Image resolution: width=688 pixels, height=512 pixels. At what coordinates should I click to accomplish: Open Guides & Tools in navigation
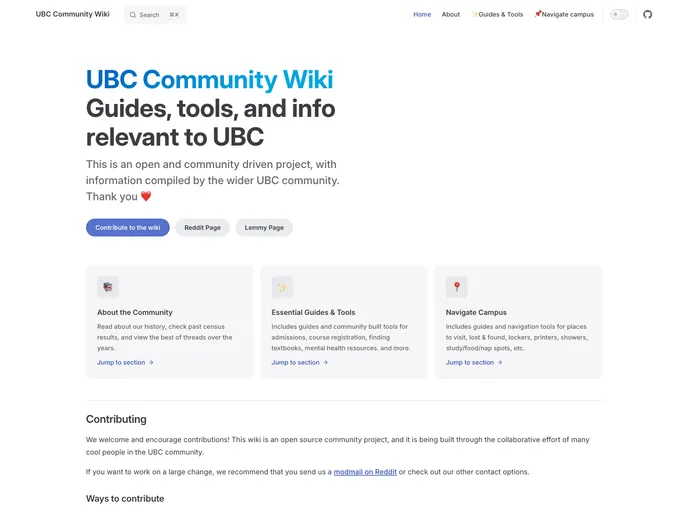point(497,14)
